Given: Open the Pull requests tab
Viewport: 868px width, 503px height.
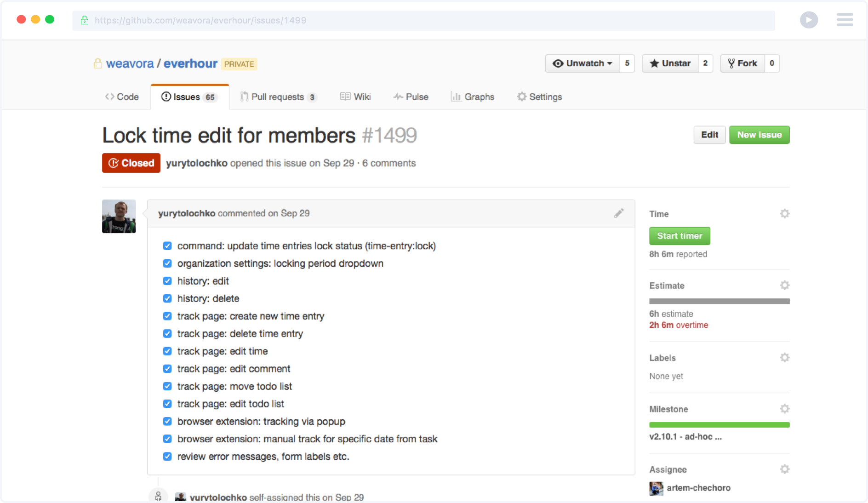Looking at the screenshot, I should [x=278, y=97].
